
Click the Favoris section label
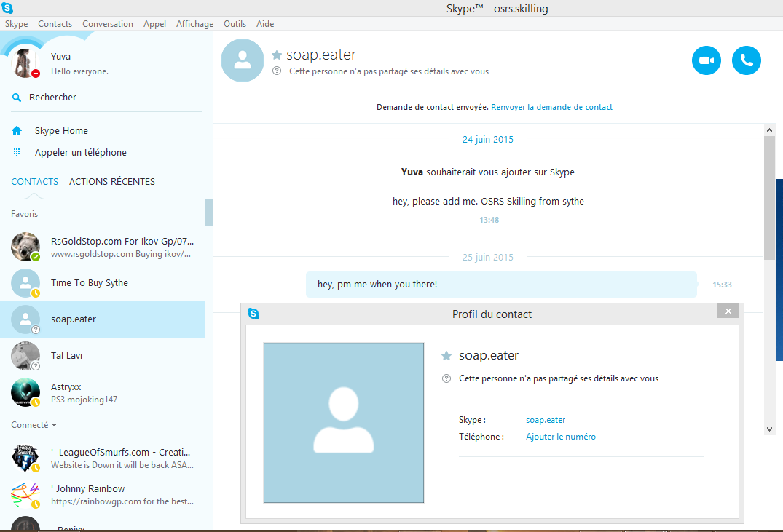click(x=25, y=213)
